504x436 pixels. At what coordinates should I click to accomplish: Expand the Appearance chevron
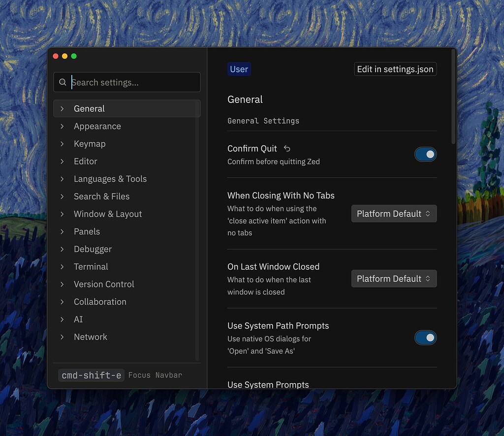(x=62, y=127)
